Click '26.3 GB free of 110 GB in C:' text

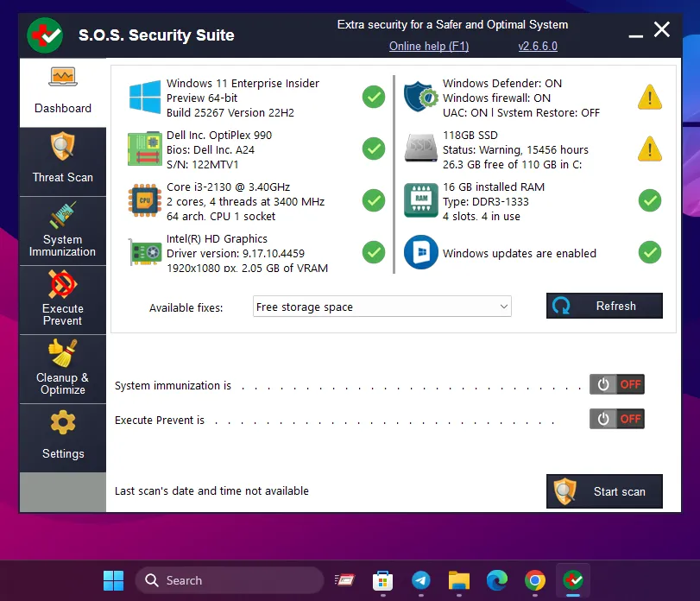click(x=513, y=164)
